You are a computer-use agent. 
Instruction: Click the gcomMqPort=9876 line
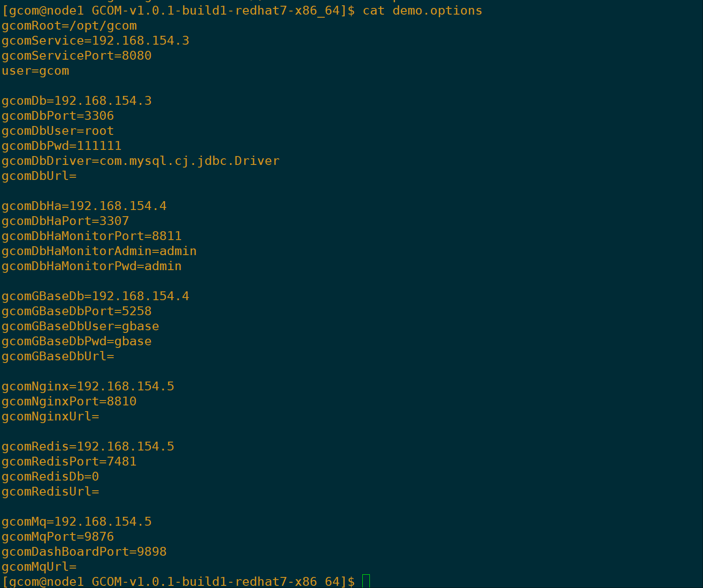pyautogui.click(x=58, y=537)
